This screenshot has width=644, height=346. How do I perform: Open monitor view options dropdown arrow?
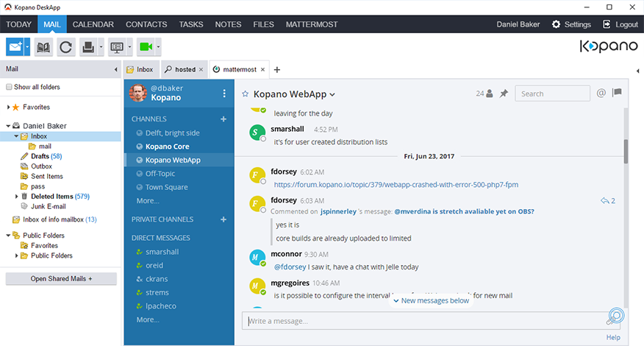pyautogui.click(x=129, y=47)
